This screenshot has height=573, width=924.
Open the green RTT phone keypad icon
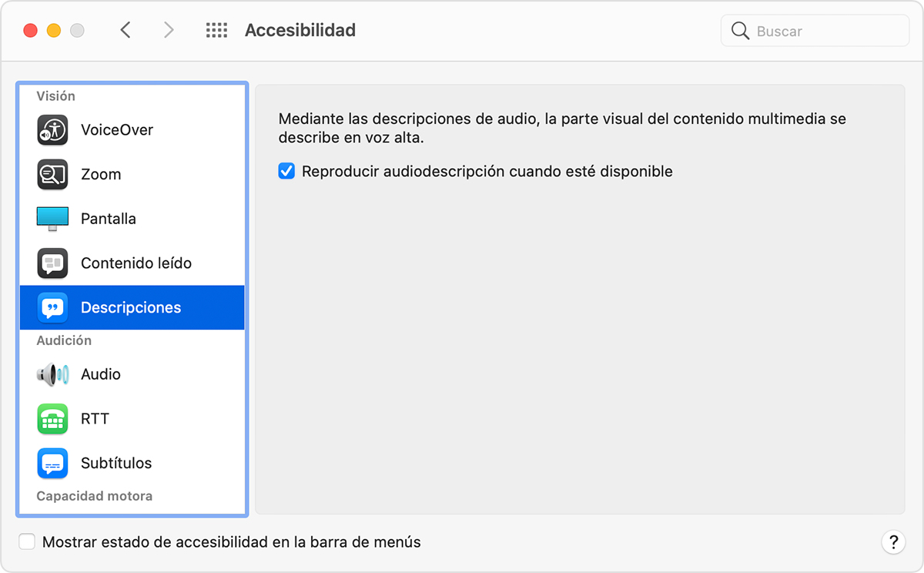click(x=52, y=418)
